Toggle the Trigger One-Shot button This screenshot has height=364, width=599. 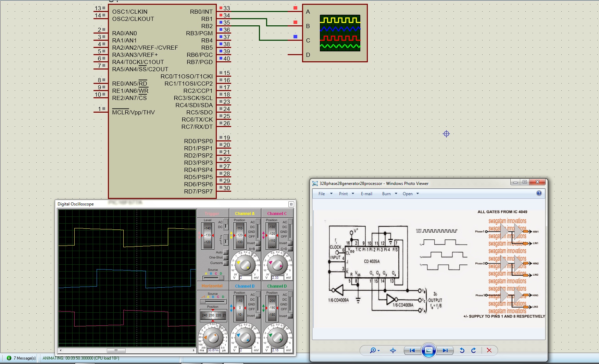pyautogui.click(x=225, y=258)
